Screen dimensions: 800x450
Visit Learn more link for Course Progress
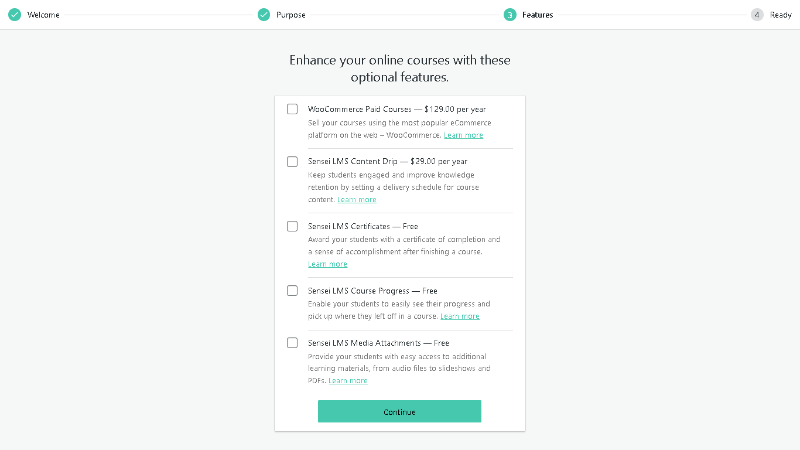tap(460, 316)
